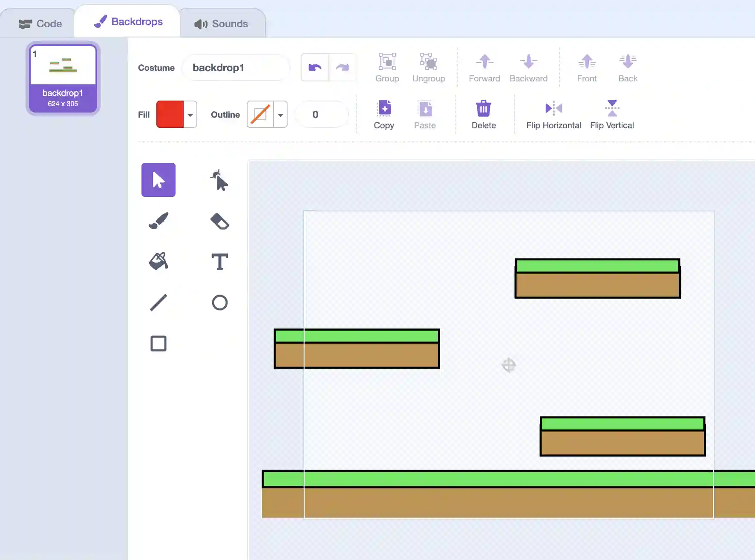This screenshot has width=755, height=560.
Task: Paste the copied shape
Action: (x=425, y=115)
